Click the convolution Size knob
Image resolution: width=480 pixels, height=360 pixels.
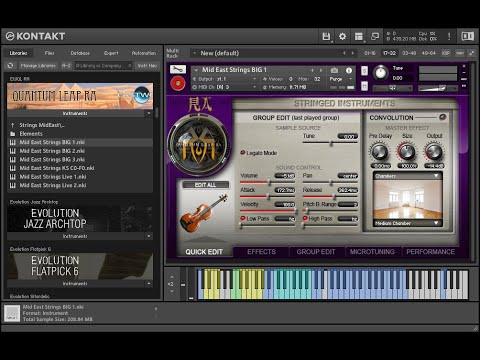click(x=407, y=152)
